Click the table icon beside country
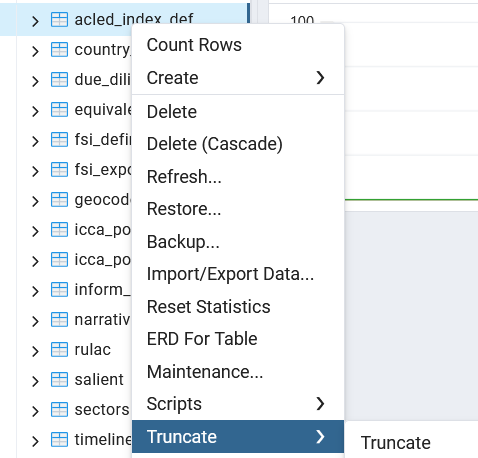Screen dimensions: 478x458 tap(59, 50)
